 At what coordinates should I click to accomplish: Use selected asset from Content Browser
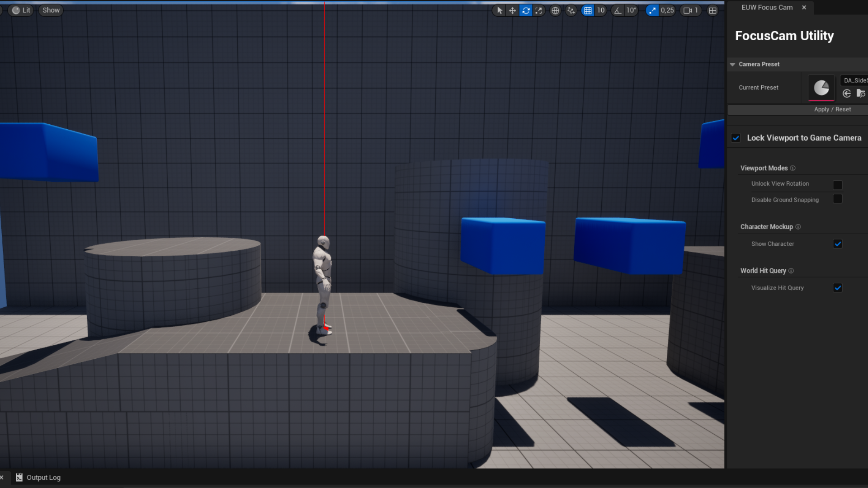pos(847,94)
